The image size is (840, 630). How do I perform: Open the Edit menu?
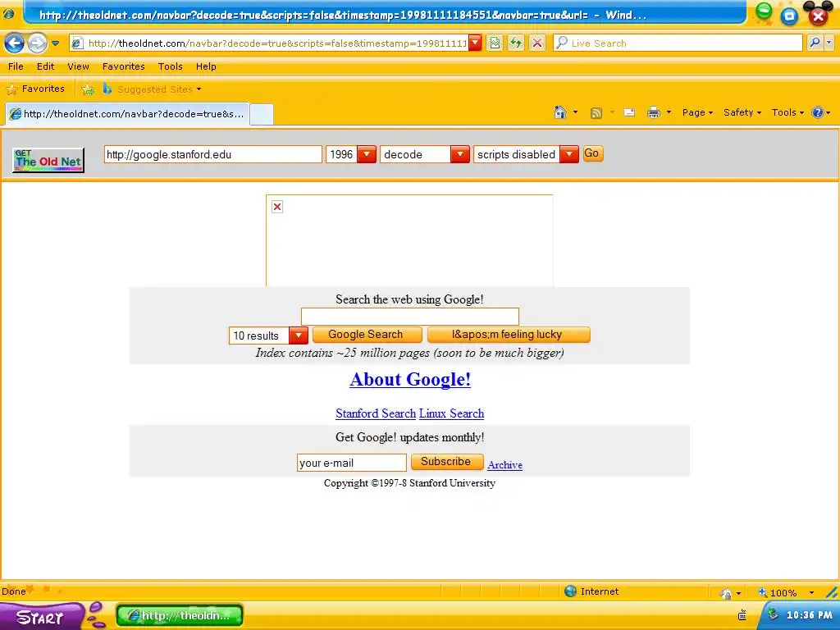[46, 66]
